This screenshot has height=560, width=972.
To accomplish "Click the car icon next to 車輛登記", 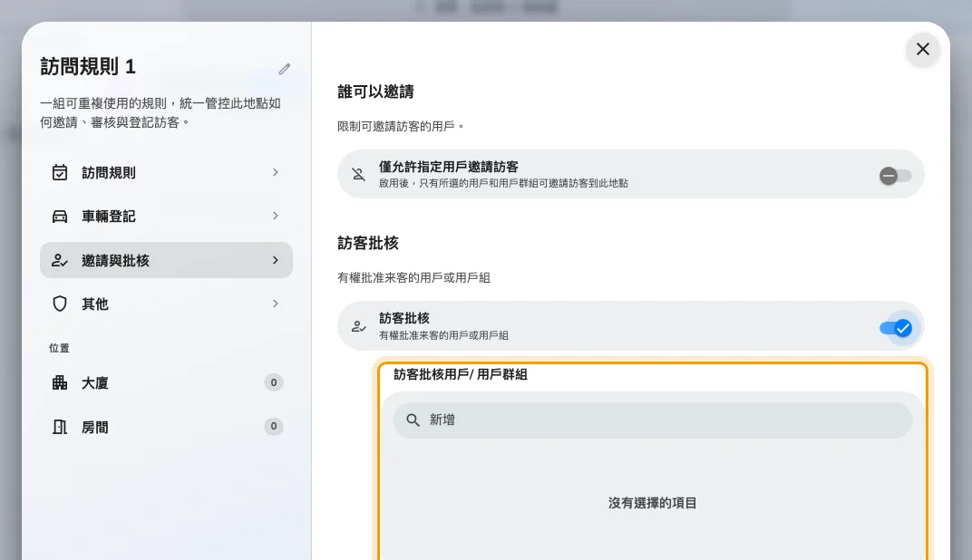I will pyautogui.click(x=60, y=217).
